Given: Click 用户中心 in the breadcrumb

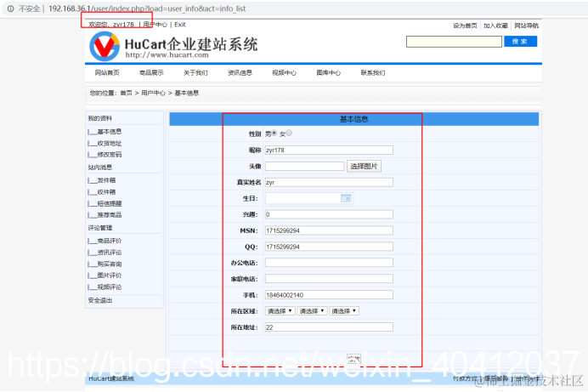Looking at the screenshot, I should (154, 93).
